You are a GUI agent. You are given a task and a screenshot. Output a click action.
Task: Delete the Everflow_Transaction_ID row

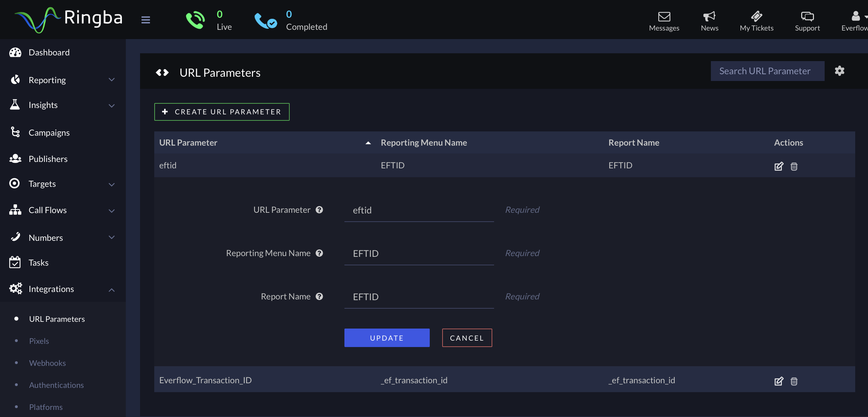(x=794, y=381)
